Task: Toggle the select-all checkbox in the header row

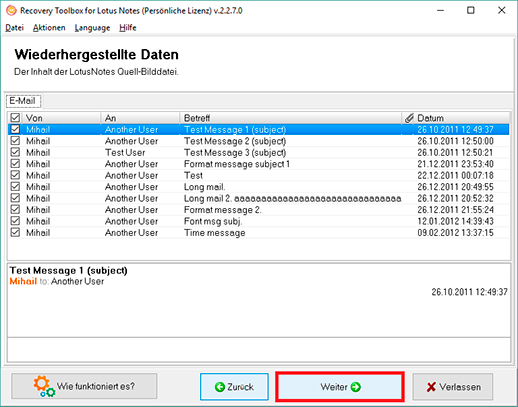Action: pos(15,118)
